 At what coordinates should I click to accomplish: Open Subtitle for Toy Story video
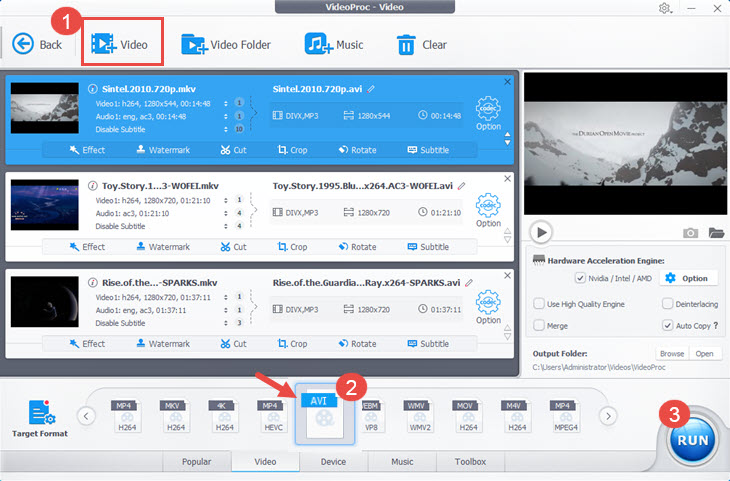(428, 247)
